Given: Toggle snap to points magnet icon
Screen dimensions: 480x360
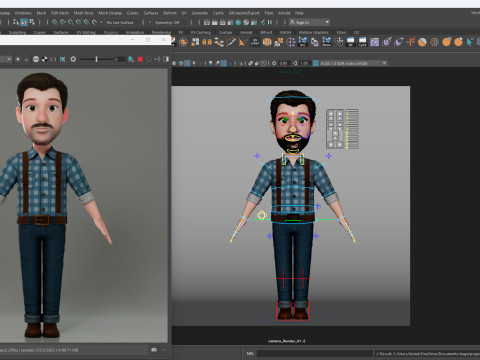Looking at the screenshot, I should pyautogui.click(x=71, y=22).
